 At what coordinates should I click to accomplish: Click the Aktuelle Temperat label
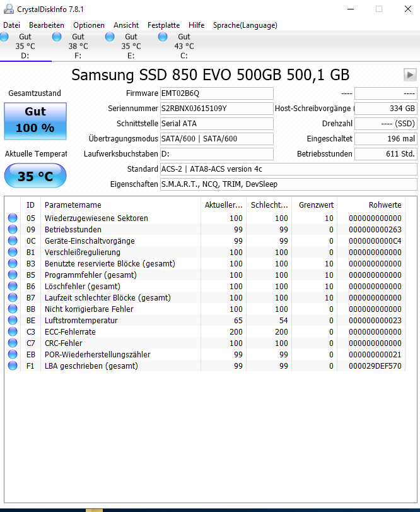click(36, 154)
